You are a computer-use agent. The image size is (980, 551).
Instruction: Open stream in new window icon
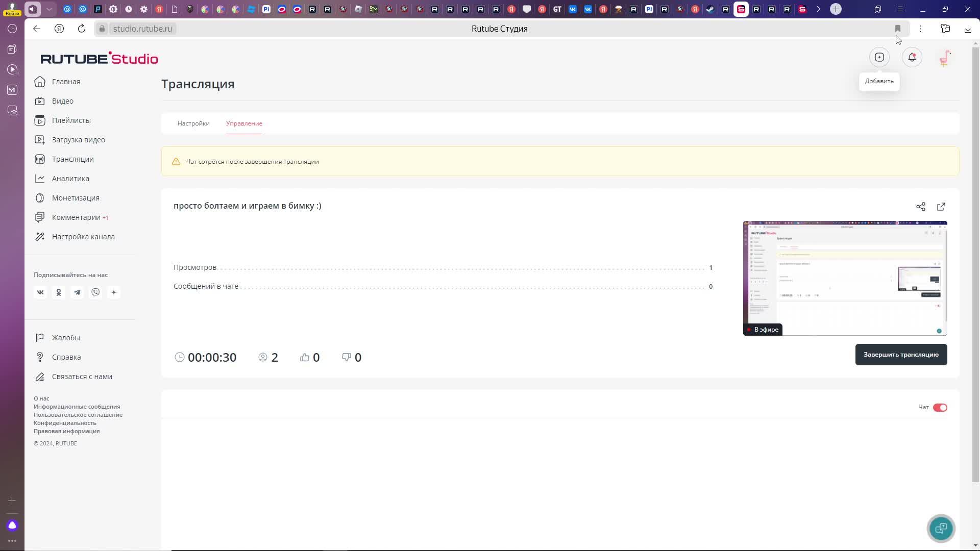click(x=941, y=207)
